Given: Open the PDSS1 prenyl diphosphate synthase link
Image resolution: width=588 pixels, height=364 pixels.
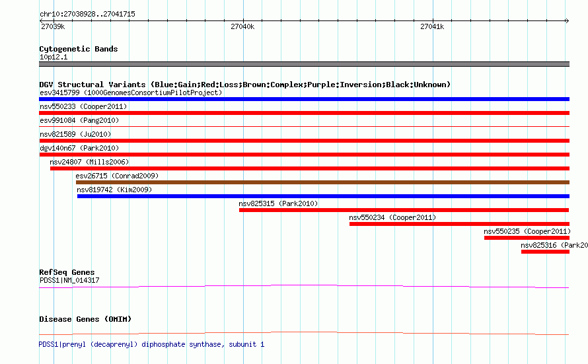Looking at the screenshot, I should pos(151,344).
